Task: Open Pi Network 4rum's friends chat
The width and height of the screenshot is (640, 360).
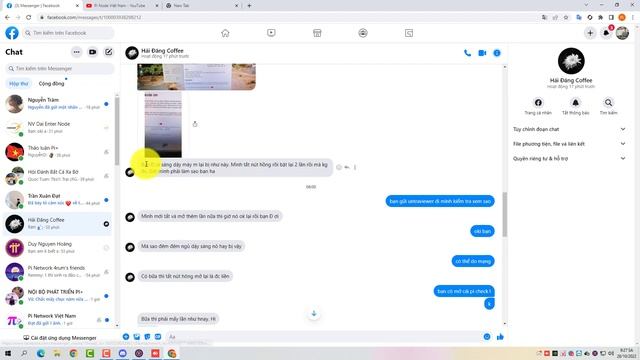Action: coord(58,272)
